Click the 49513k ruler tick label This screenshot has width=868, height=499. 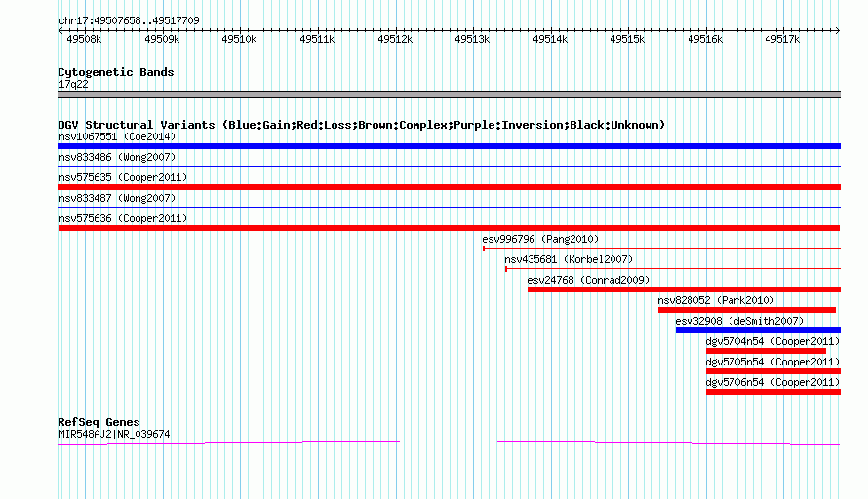click(x=472, y=39)
